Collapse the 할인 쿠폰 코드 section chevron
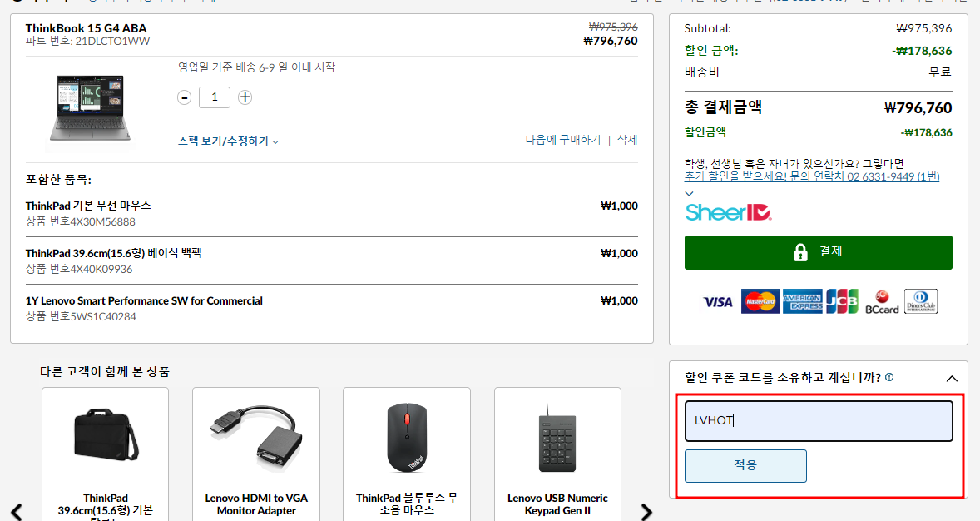Image resolution: width=980 pixels, height=521 pixels. [x=952, y=379]
